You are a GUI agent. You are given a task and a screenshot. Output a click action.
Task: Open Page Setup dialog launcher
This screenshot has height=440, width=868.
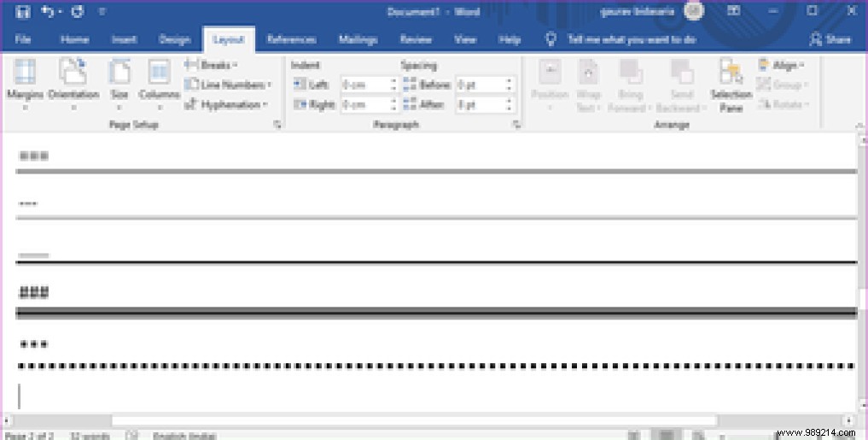pyautogui.click(x=277, y=126)
